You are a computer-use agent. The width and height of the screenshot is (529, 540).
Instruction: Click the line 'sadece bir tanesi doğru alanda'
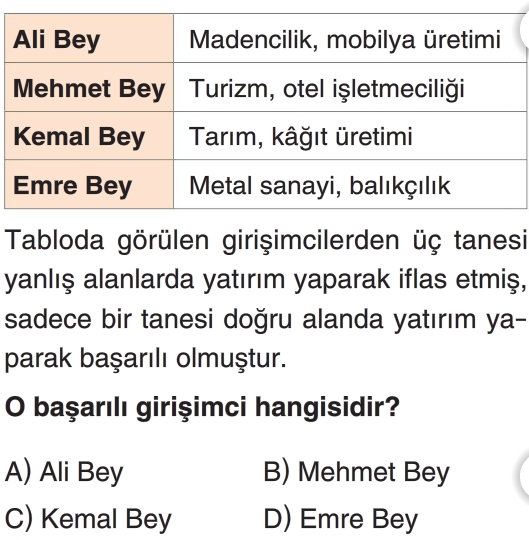coord(194,320)
